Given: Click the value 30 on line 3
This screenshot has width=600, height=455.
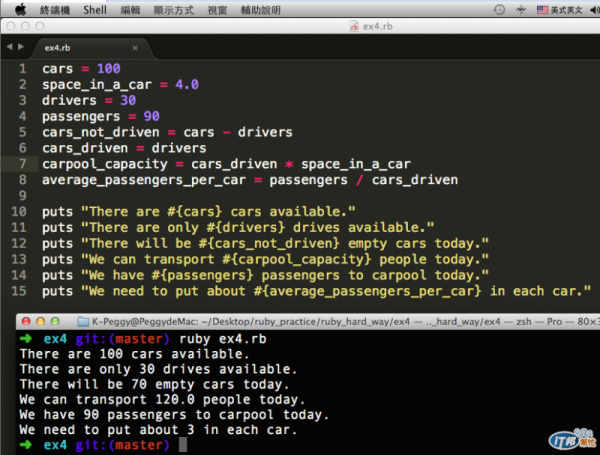Looking at the screenshot, I should (128, 100).
